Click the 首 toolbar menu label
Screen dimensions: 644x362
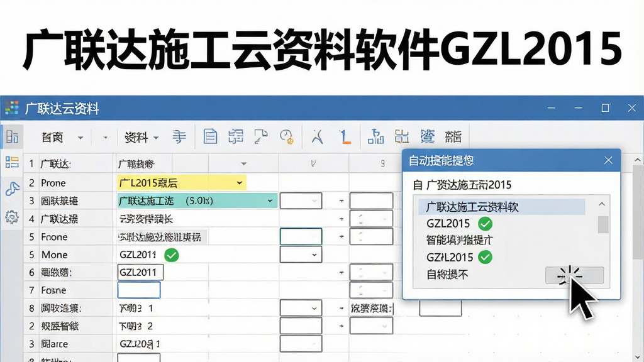pyautogui.click(x=52, y=138)
